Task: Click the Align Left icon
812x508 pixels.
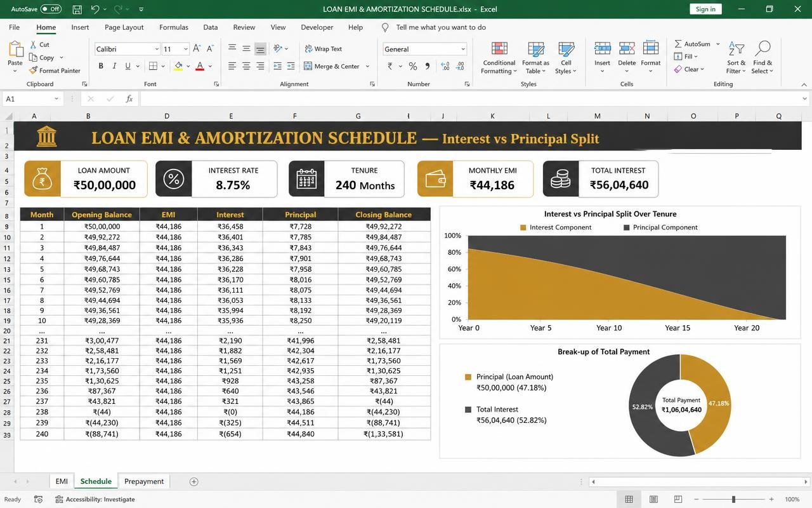Action: [232, 66]
